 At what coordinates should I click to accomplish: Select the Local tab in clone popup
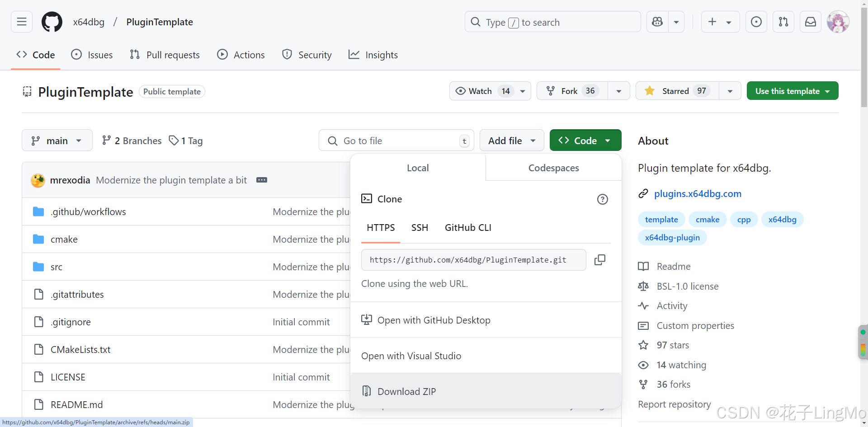click(418, 168)
